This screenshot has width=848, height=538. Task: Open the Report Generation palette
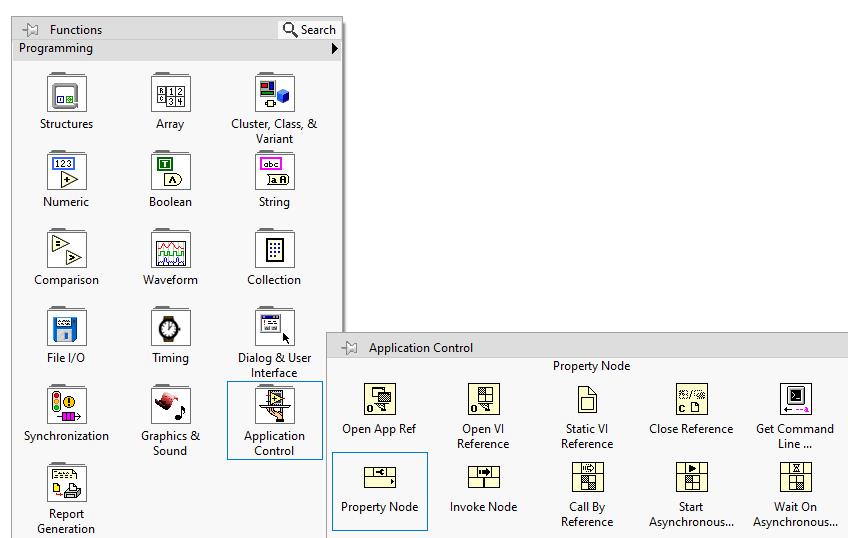67,482
